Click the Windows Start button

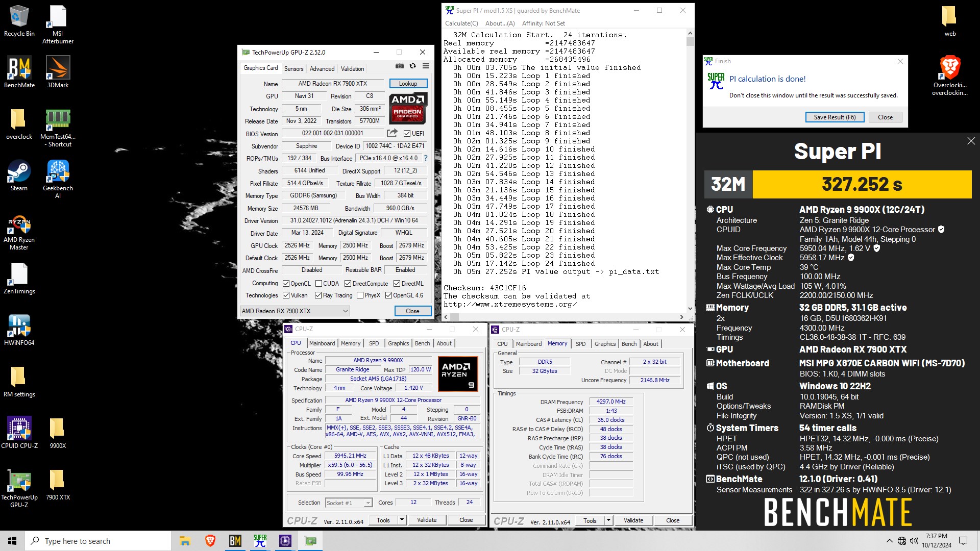click(12, 541)
